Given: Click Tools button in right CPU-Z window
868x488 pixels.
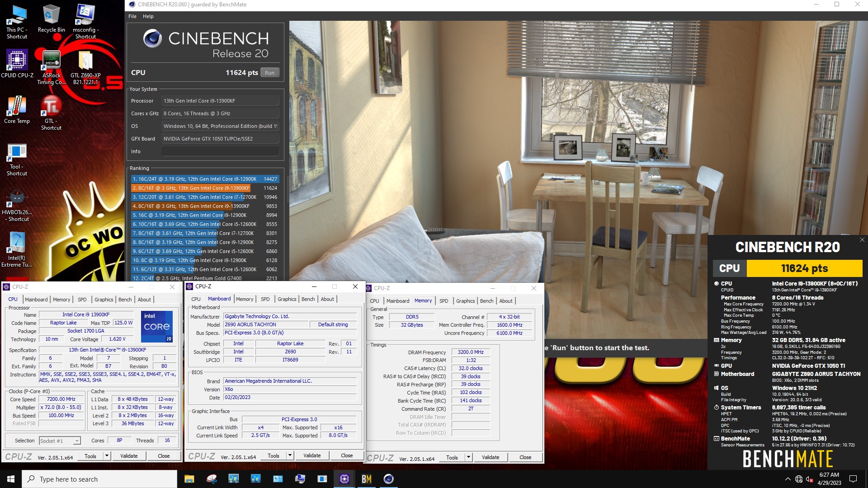Looking at the screenshot, I should pyautogui.click(x=452, y=457).
